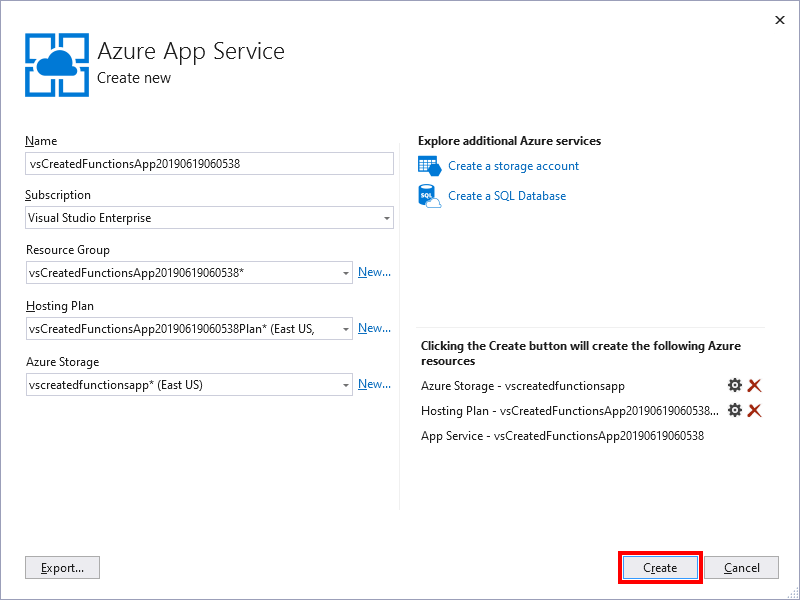Image resolution: width=800 pixels, height=600 pixels.
Task: Click the Export button
Action: point(62,567)
